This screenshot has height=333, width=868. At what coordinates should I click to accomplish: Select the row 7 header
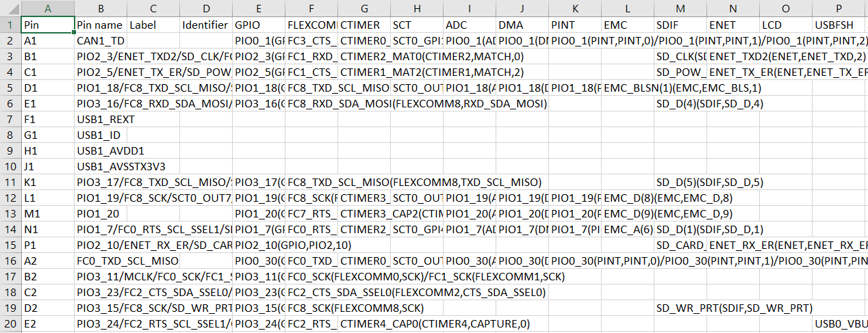click(x=10, y=119)
